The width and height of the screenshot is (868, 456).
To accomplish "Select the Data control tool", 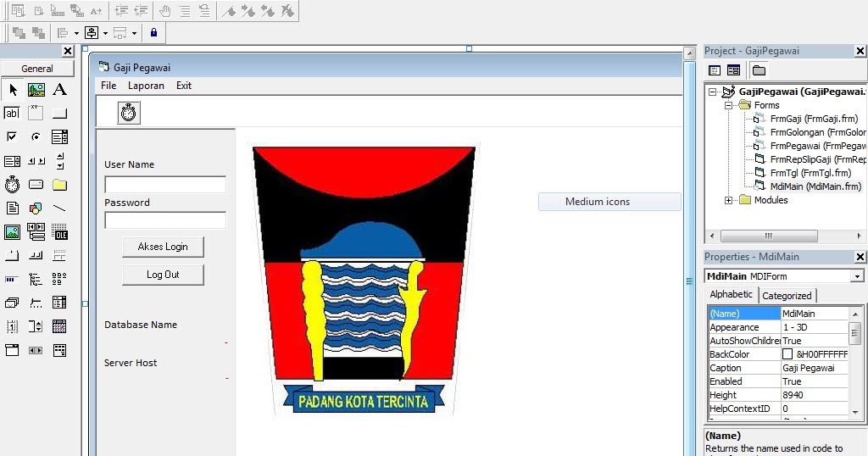I will pyautogui.click(x=36, y=232).
